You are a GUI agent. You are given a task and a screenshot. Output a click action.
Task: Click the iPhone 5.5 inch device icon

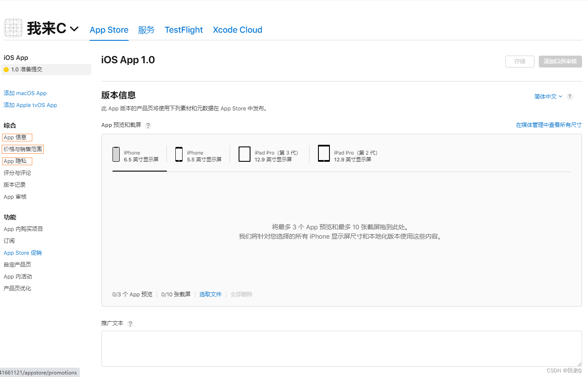pos(179,155)
